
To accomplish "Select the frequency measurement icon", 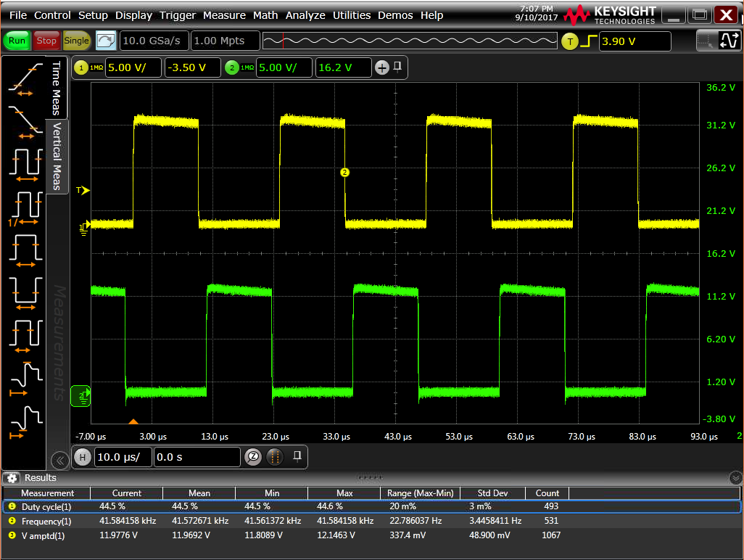I will tap(25, 208).
